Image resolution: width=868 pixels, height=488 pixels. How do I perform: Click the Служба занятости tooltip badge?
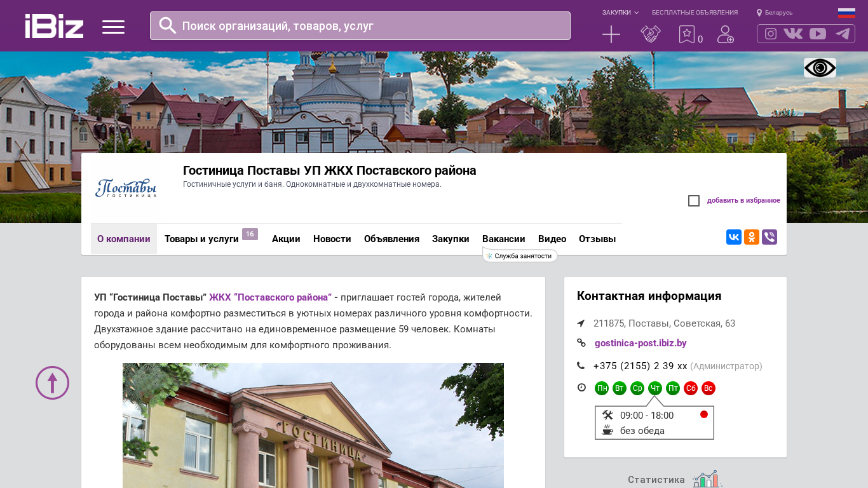tap(520, 255)
